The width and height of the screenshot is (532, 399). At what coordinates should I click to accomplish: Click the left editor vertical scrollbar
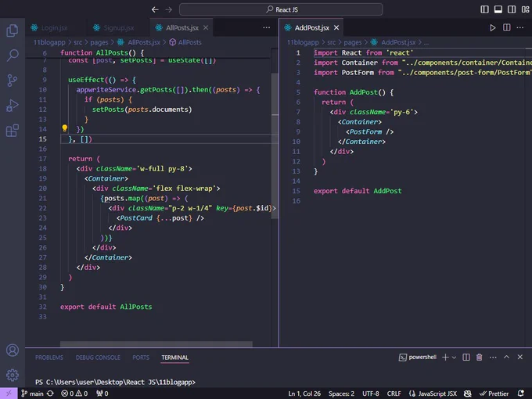275,146
